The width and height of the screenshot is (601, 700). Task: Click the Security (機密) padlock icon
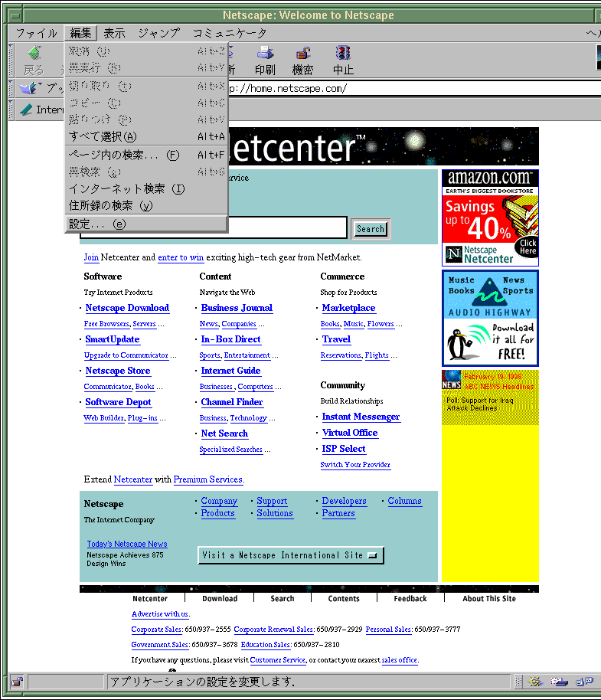303,53
